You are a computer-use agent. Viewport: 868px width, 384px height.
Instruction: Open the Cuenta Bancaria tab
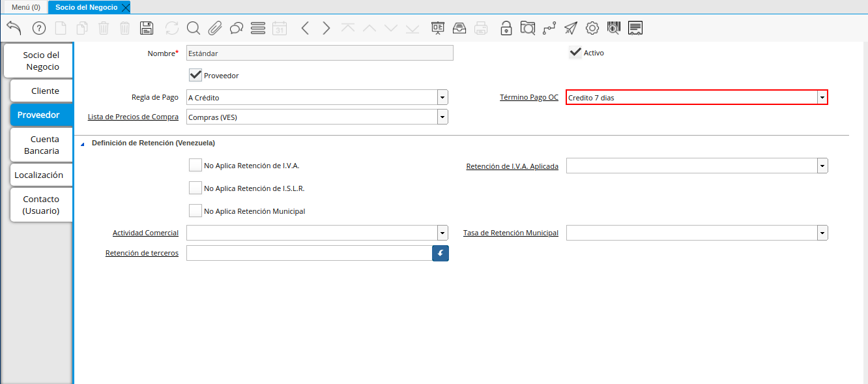click(x=42, y=145)
